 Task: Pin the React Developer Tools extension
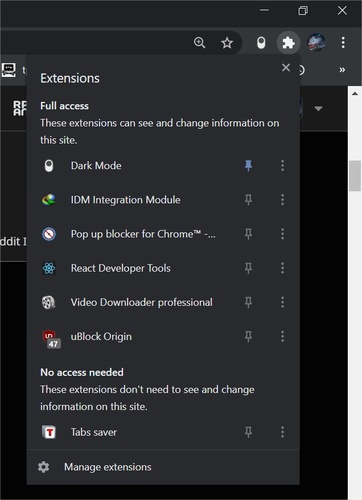click(248, 268)
